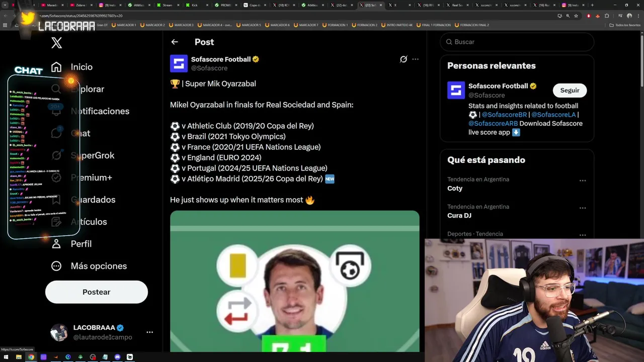This screenshot has height=362, width=644.
Task: Open Sofascore Football author name link
Action: pyautogui.click(x=221, y=59)
